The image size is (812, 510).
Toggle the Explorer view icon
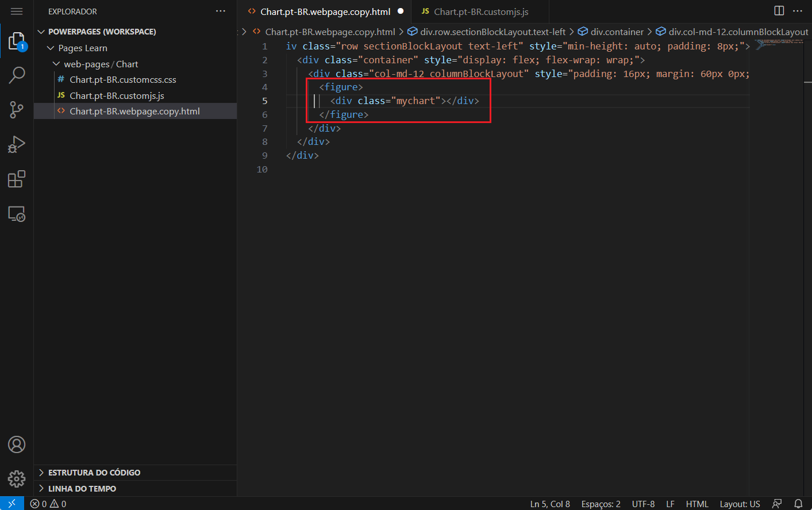tap(17, 41)
